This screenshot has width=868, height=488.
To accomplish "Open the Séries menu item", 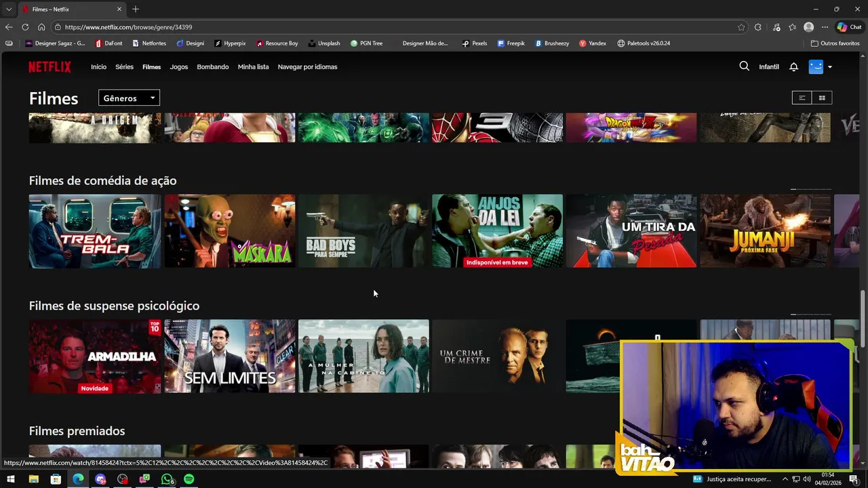I will (124, 67).
